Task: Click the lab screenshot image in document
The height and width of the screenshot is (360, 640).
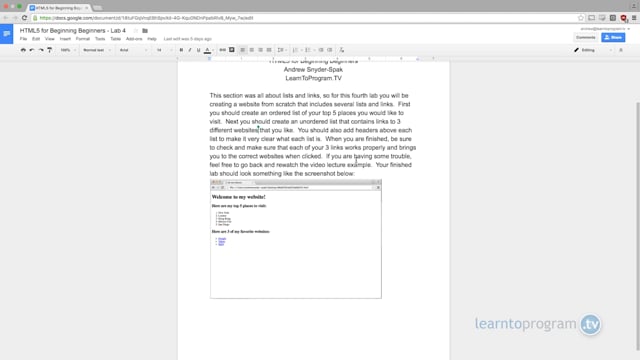Action: click(x=296, y=239)
